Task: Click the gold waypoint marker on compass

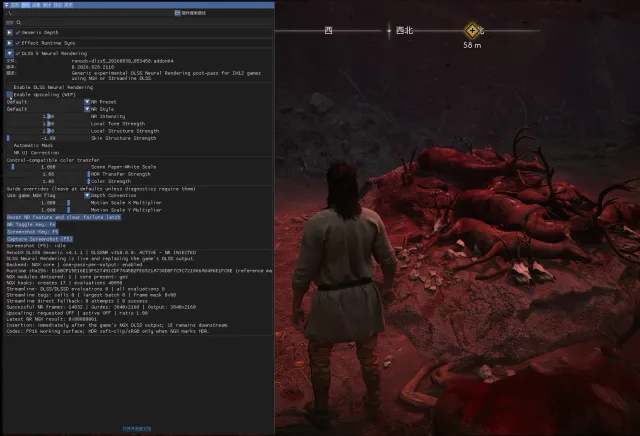Action: [x=472, y=31]
